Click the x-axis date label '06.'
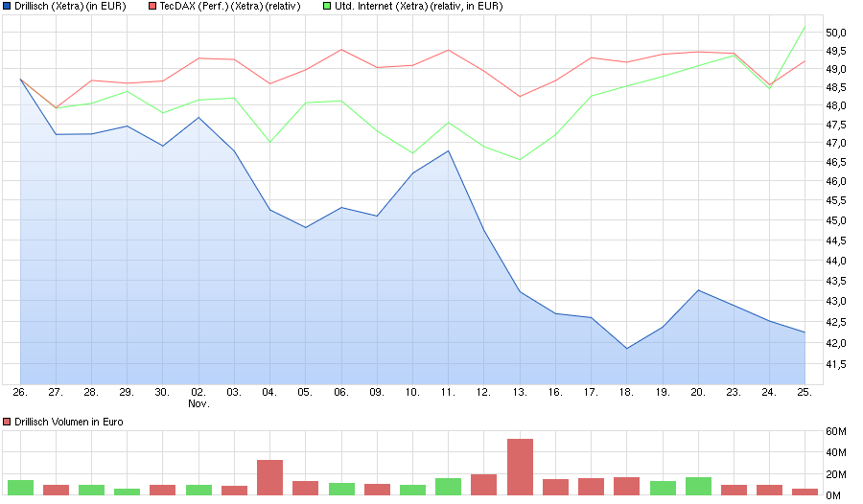 pos(341,392)
